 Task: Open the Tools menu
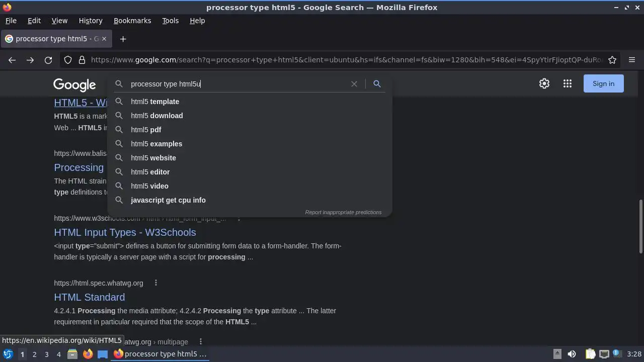click(x=170, y=21)
